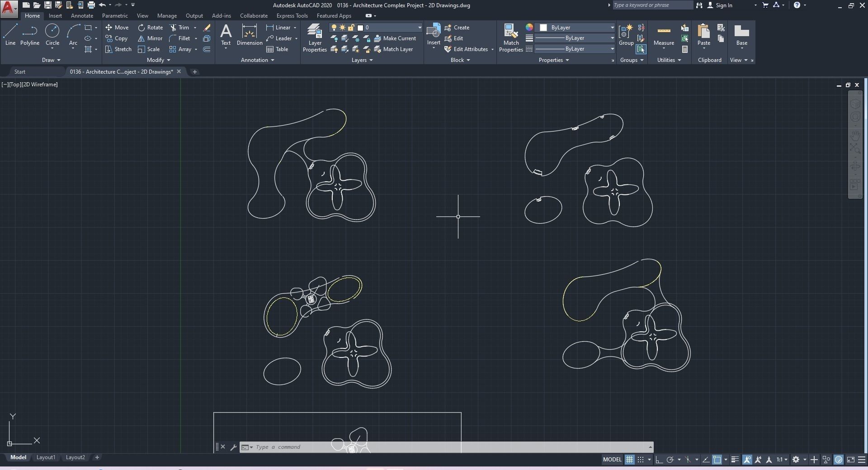868x470 pixels.
Task: Choose the Rotate command
Action: [151, 28]
